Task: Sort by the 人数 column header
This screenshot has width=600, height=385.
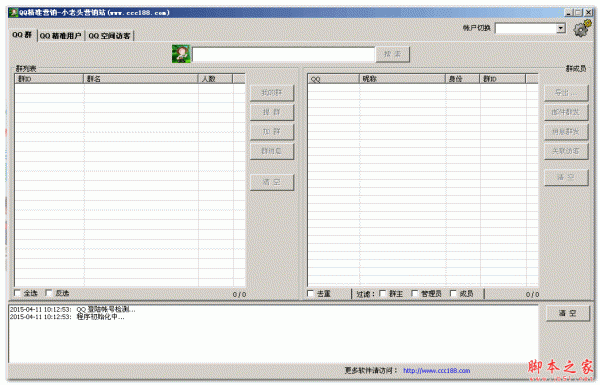Action: point(215,78)
